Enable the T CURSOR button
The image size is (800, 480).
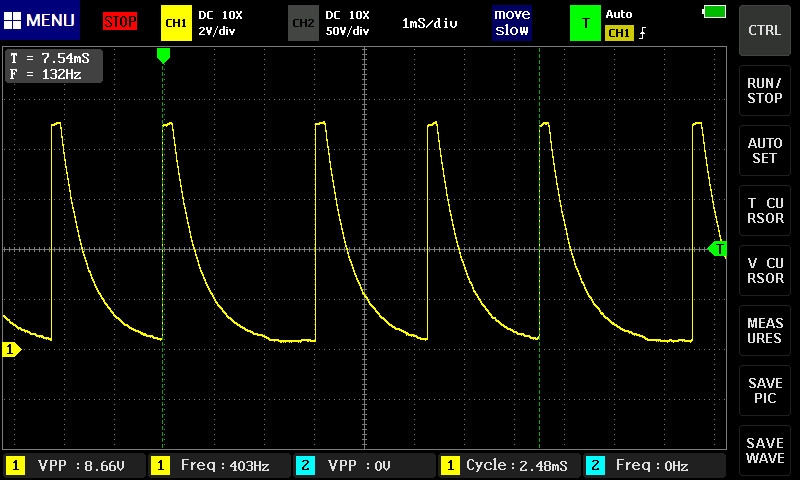pos(764,210)
